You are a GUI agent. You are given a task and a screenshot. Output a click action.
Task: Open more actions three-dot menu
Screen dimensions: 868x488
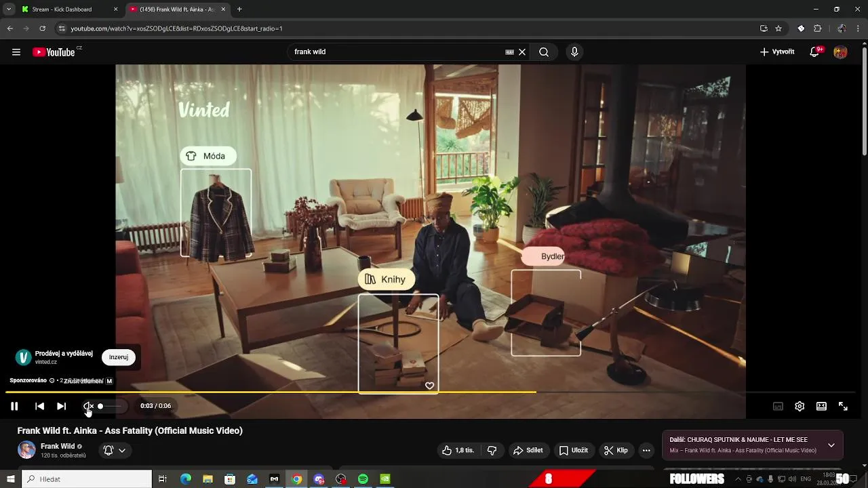coord(646,450)
